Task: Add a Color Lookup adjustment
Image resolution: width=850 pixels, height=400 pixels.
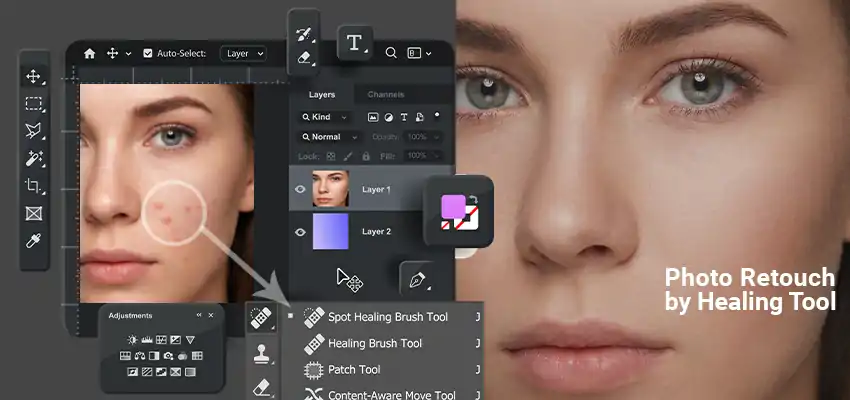Action: (x=197, y=356)
